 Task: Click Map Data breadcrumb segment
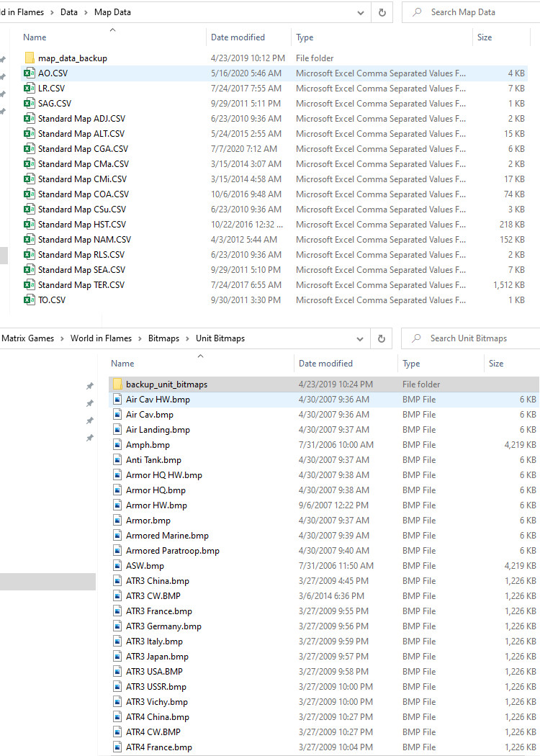(x=112, y=12)
